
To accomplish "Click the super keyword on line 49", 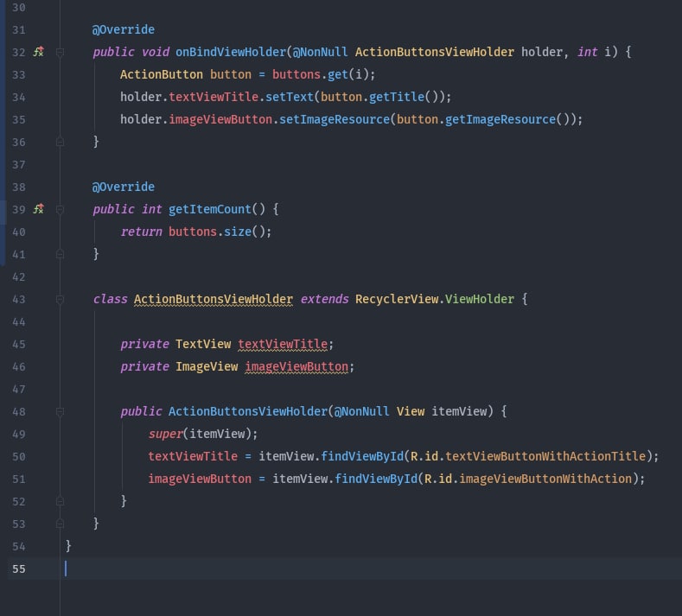I will point(165,434).
